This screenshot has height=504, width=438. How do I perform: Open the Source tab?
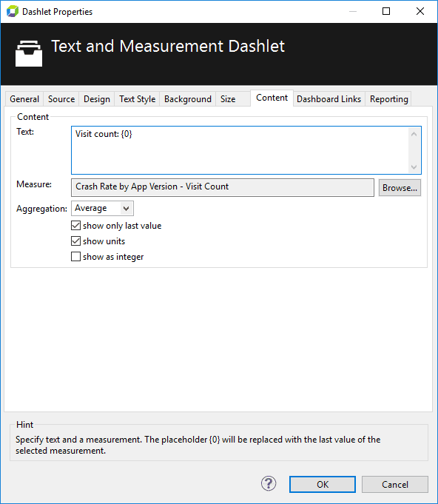point(61,99)
